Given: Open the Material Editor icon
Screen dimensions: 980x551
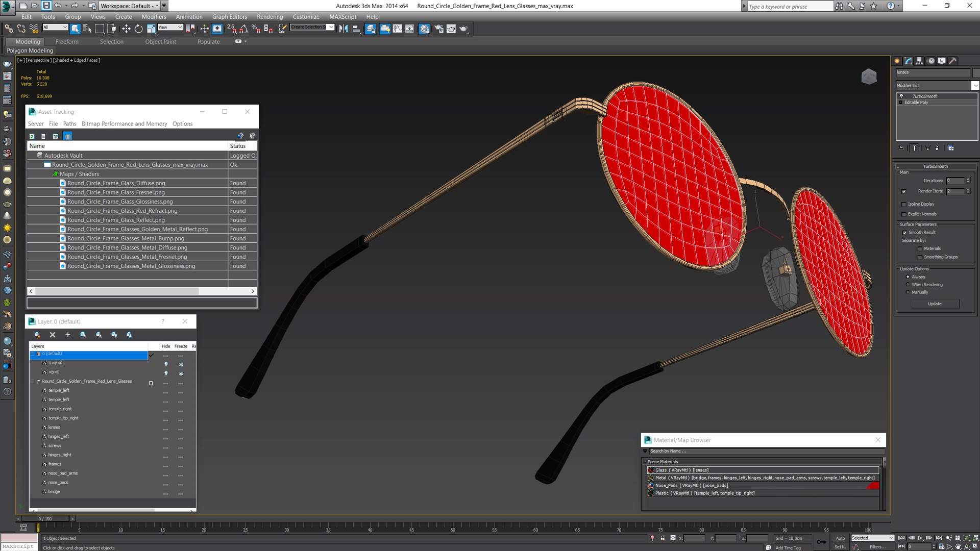Looking at the screenshot, I should pyautogui.click(x=424, y=29).
